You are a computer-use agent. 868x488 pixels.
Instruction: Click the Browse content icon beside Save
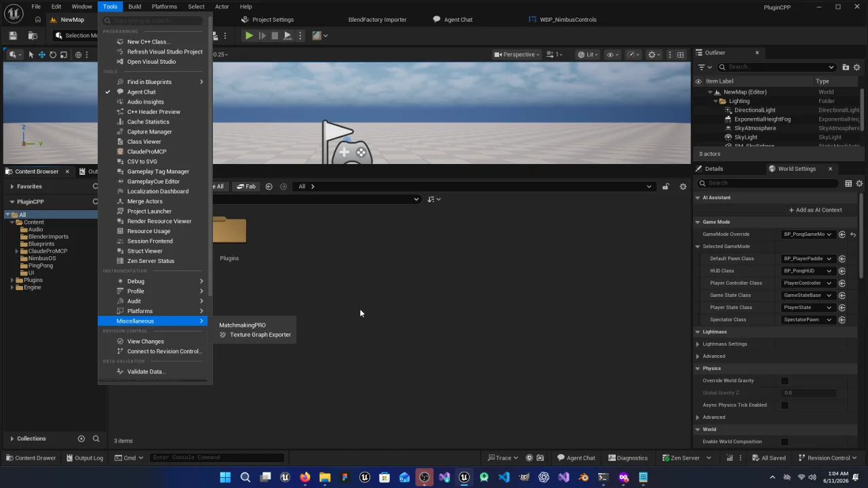33,35
